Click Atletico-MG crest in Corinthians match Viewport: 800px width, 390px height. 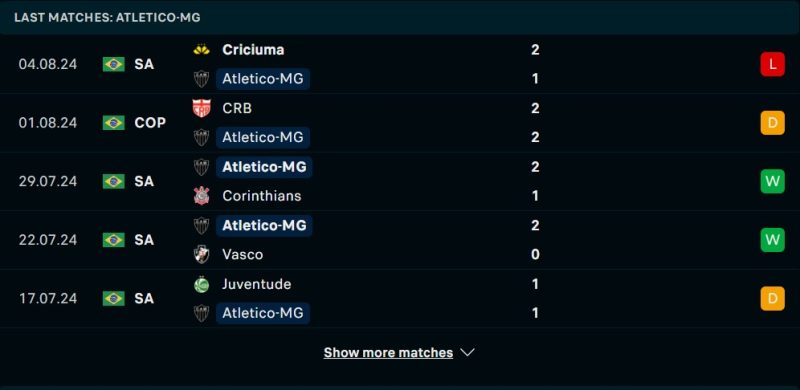(x=202, y=167)
